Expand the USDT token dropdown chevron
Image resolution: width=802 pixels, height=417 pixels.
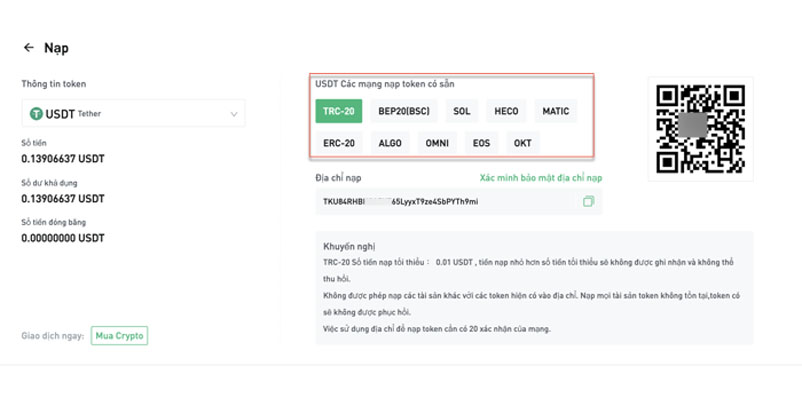pyautogui.click(x=234, y=114)
